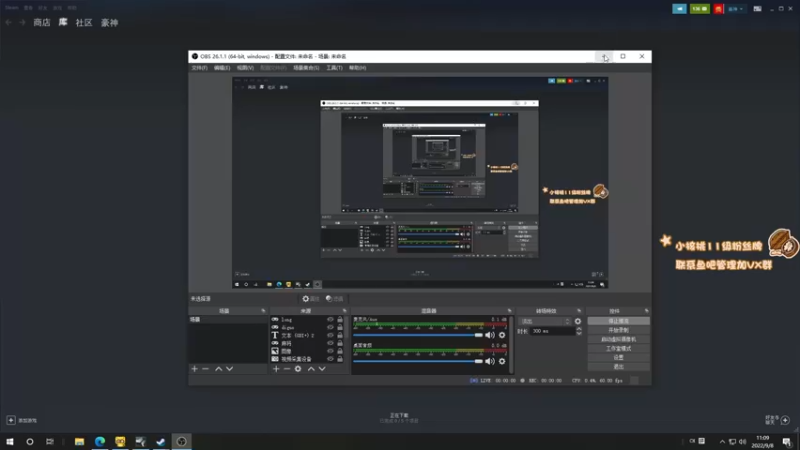Click Steam add game plus icon

(11, 420)
